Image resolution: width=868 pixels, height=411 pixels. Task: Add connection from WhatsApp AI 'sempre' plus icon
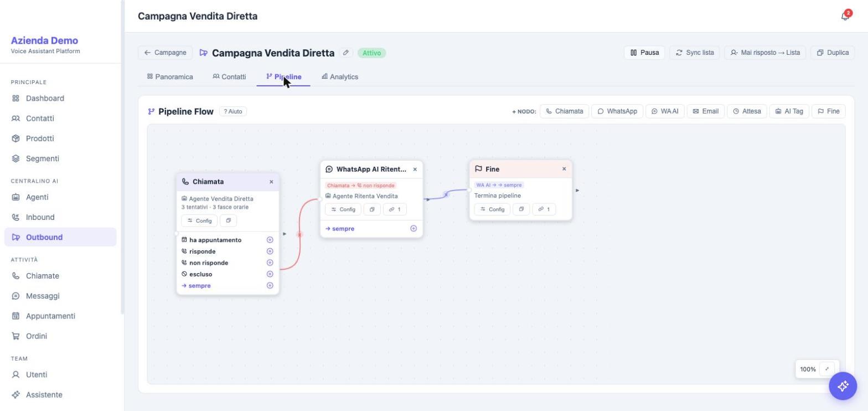(x=414, y=228)
